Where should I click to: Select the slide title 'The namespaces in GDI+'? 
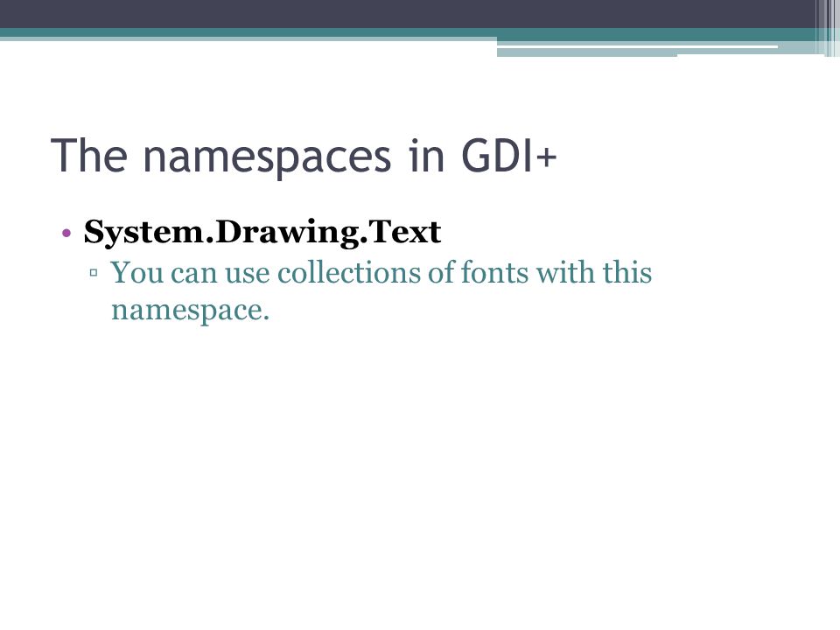pos(304,157)
